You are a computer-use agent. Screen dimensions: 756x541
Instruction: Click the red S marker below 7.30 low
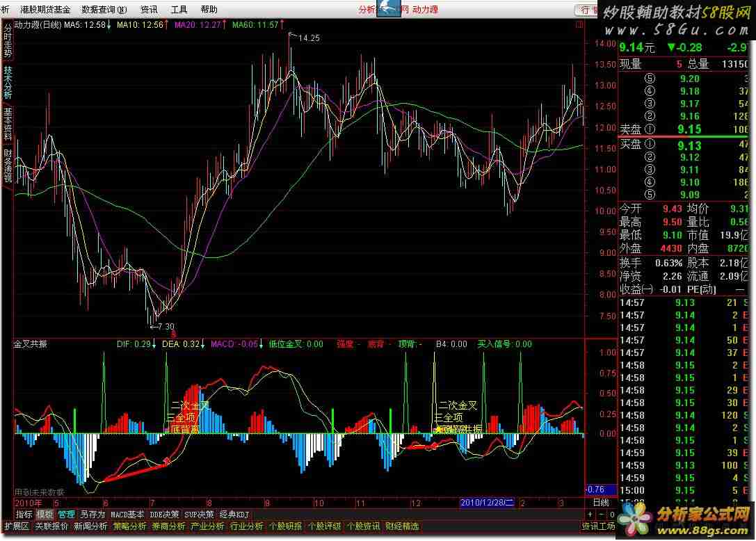point(174,333)
